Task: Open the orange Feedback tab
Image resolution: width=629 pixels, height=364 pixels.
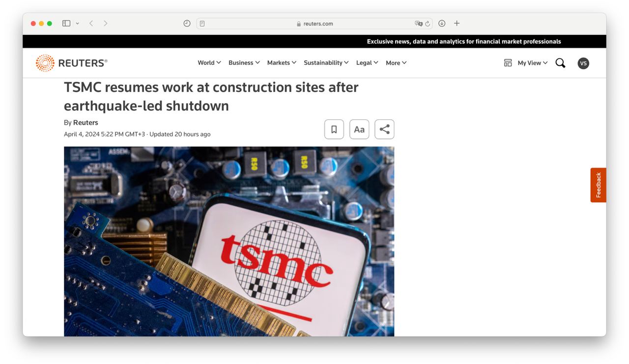Action: point(598,185)
